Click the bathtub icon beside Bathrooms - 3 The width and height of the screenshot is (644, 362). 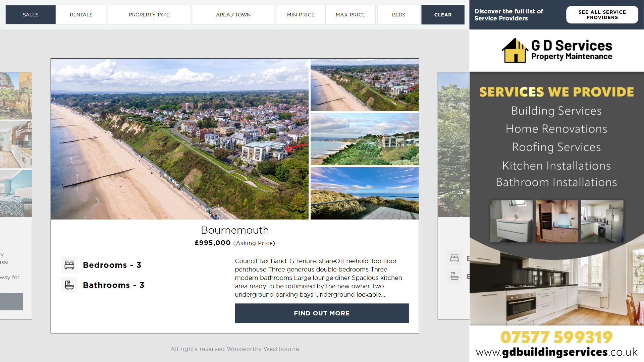point(69,285)
